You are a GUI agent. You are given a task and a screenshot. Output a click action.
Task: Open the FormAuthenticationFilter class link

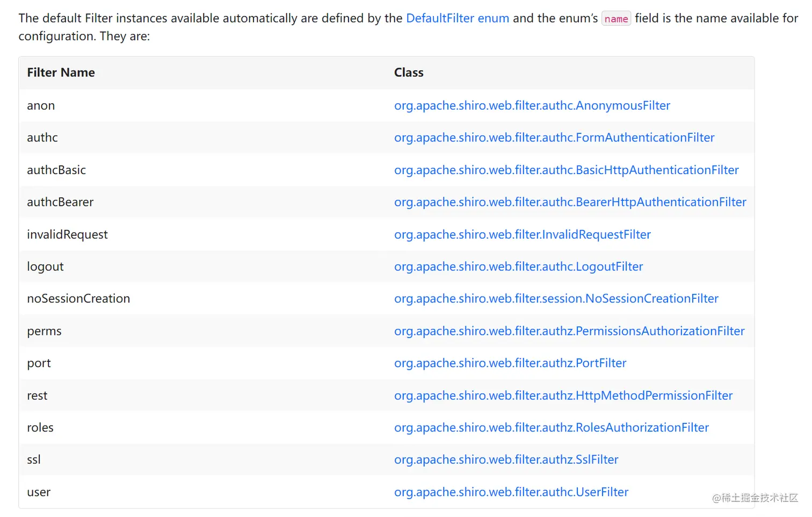coord(554,138)
